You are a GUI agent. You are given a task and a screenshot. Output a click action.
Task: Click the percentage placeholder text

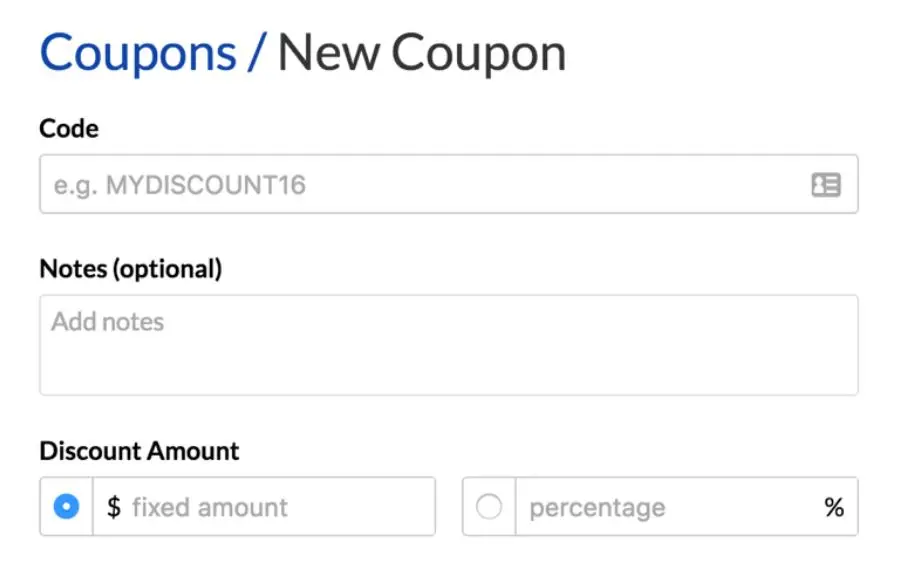click(597, 507)
